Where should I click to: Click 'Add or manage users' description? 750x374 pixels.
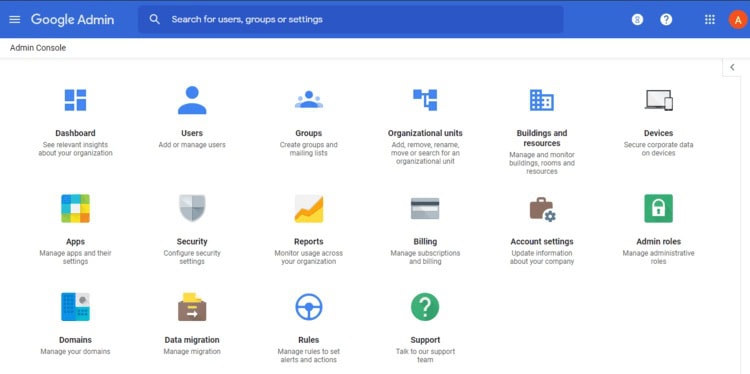192,145
